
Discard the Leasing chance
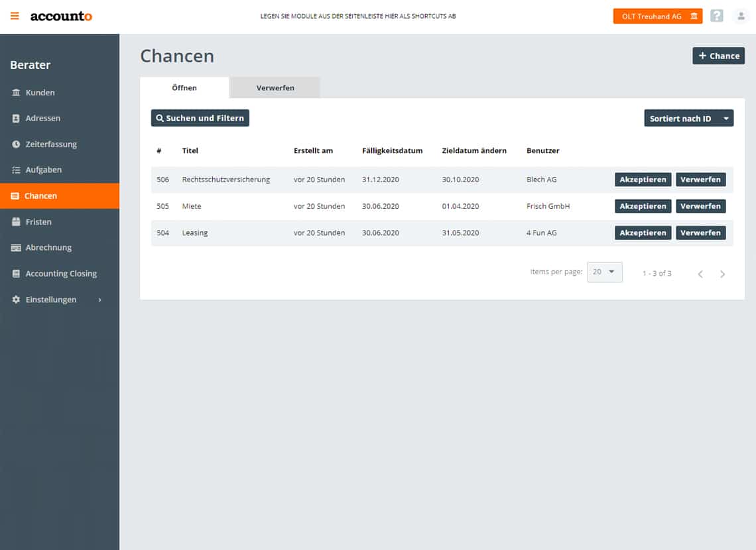click(x=700, y=233)
